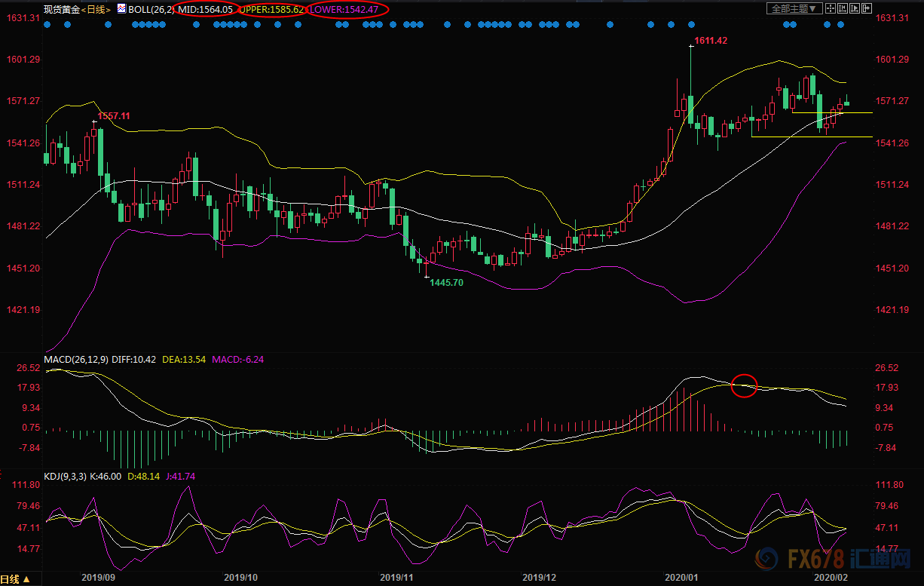
Task: Open the <日线> timeframe selector beside 现货黄金
Action: (96, 10)
